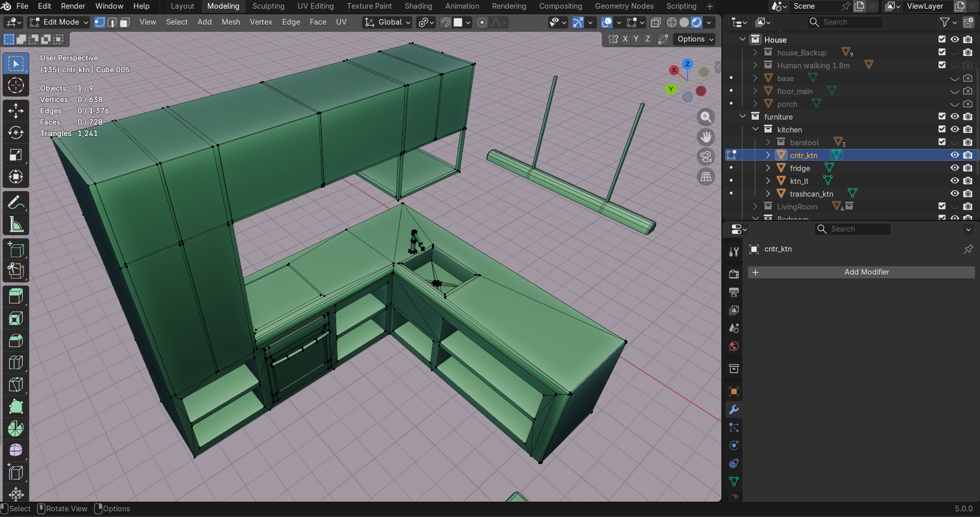Click the viewport zoom magnifier gizmo
Viewport: 980px width, 517px height.
point(706,117)
